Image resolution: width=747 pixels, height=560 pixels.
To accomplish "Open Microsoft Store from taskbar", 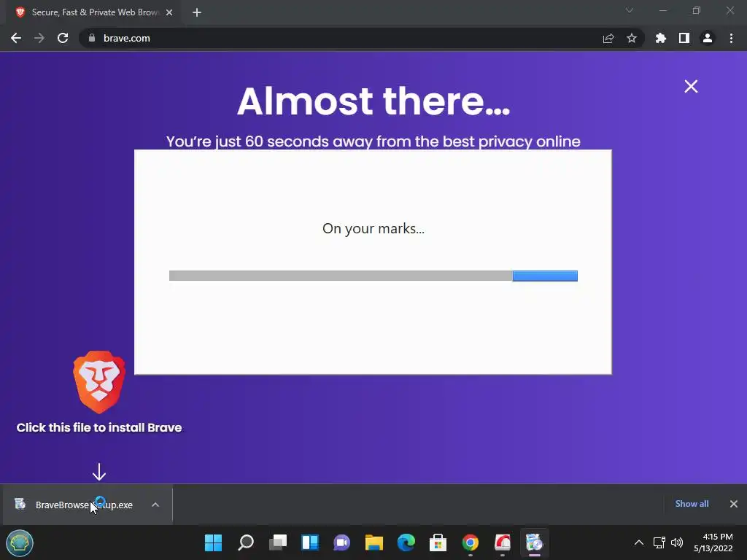I will pyautogui.click(x=438, y=542).
